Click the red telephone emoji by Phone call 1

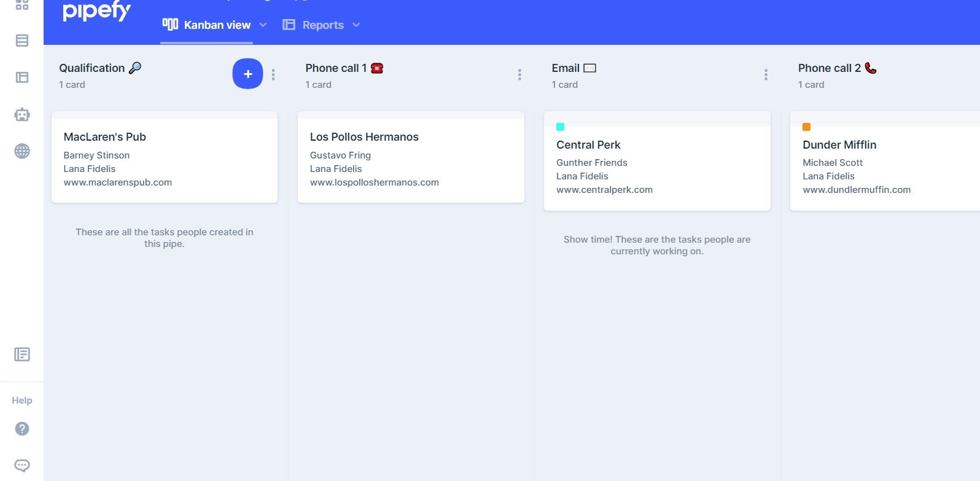point(377,68)
